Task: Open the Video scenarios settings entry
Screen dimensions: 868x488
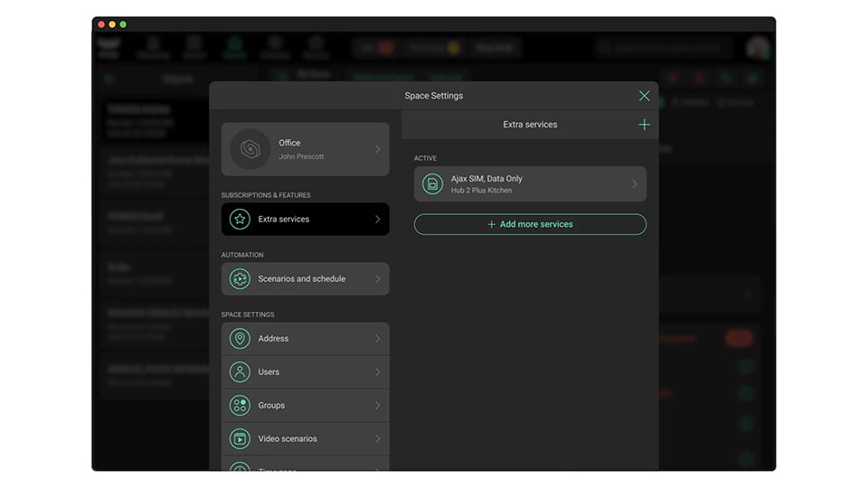Action: click(305, 439)
